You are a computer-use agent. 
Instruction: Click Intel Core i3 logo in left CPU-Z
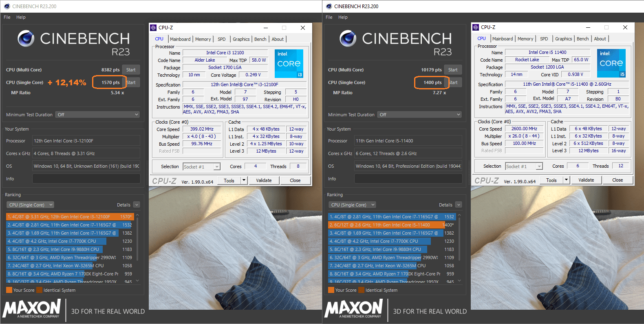[x=289, y=64]
